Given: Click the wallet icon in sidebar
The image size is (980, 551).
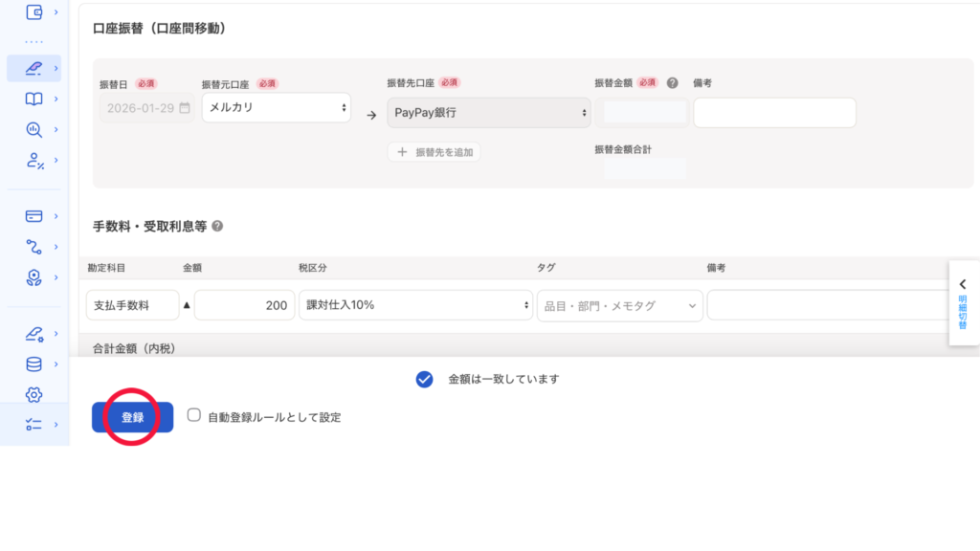Looking at the screenshot, I should click(34, 12).
